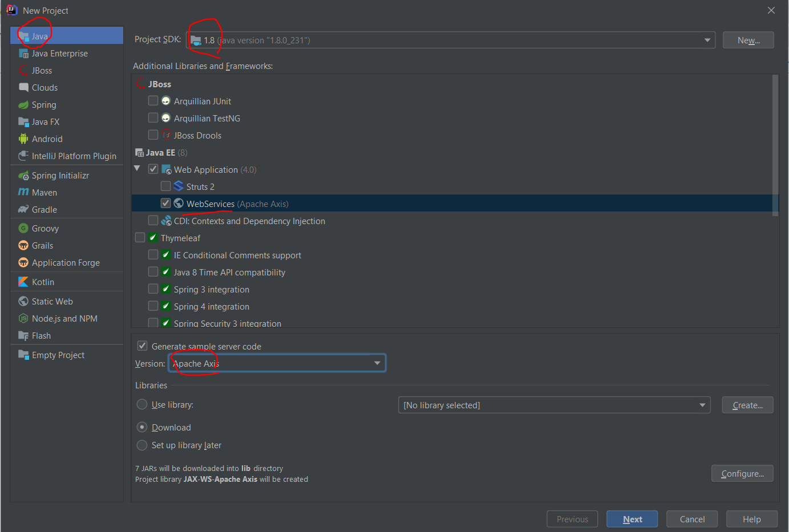Click the IntelliJ Platform Plugin icon
The height and width of the screenshot is (532, 789).
(x=23, y=156)
